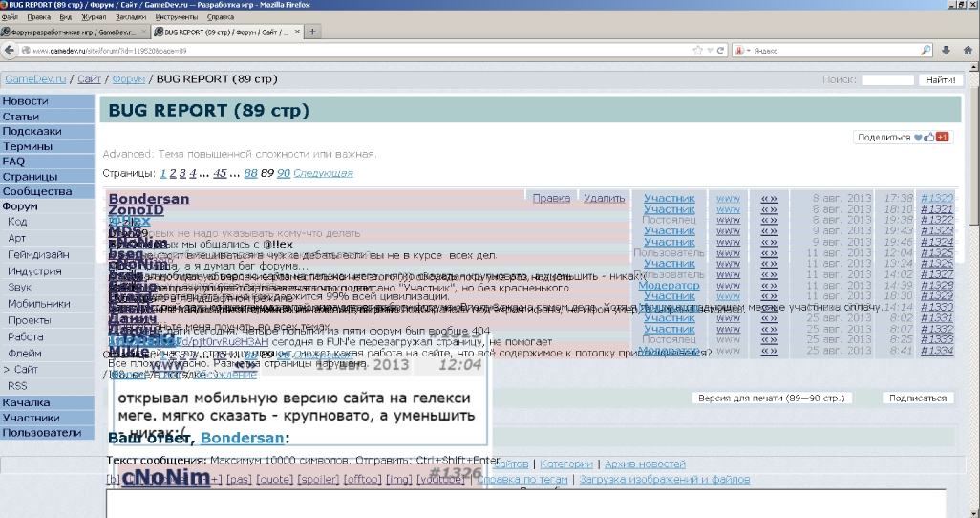
Task: Click the Поиск input field on site
Action: click(887, 80)
